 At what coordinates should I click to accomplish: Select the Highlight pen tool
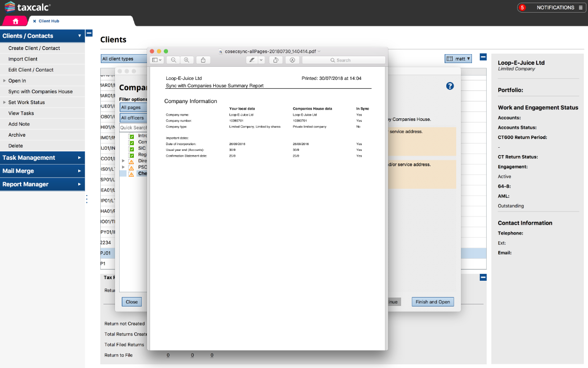252,60
